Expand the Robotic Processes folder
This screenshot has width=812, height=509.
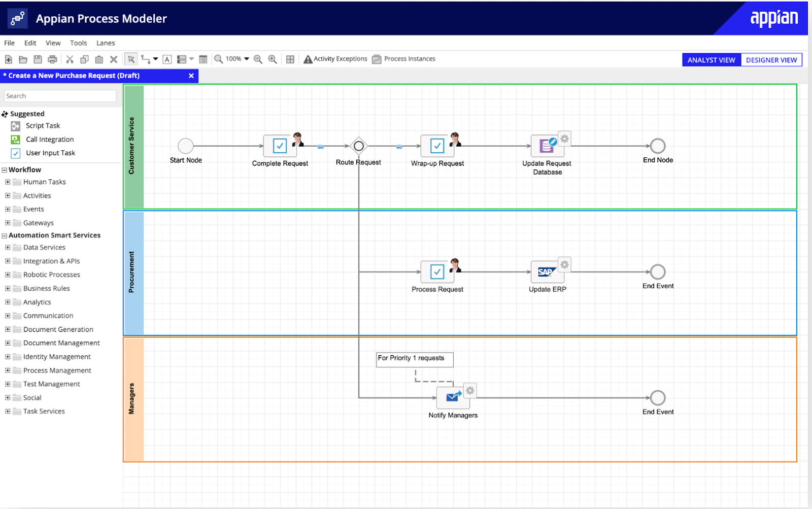click(x=8, y=275)
